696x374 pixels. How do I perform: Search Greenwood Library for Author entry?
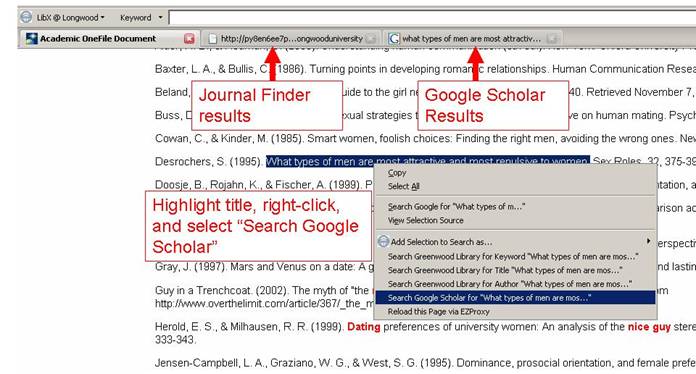(510, 284)
